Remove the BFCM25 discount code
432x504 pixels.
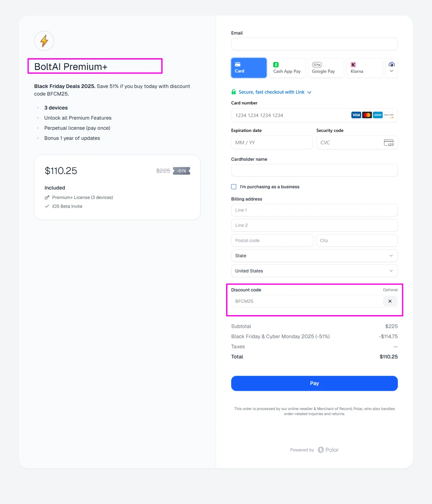click(390, 301)
